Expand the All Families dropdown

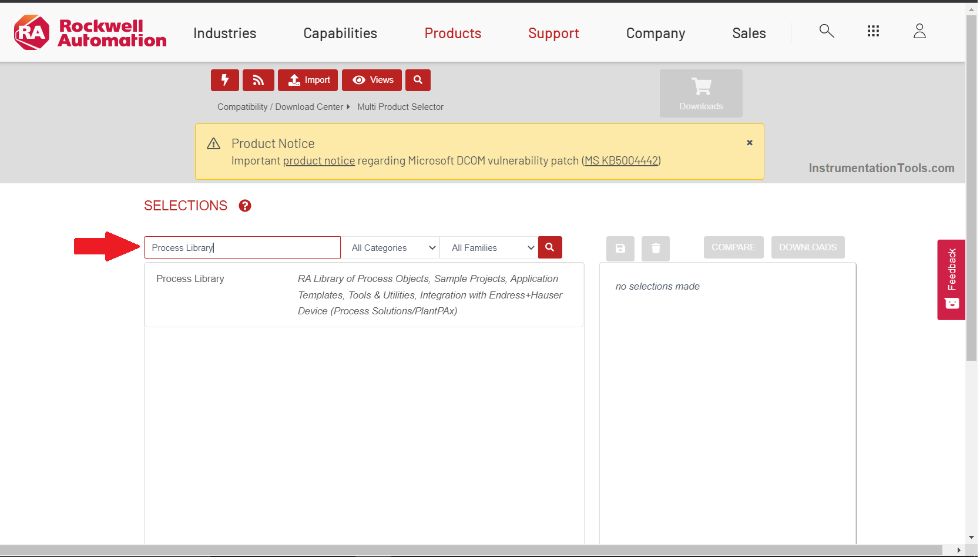489,247
